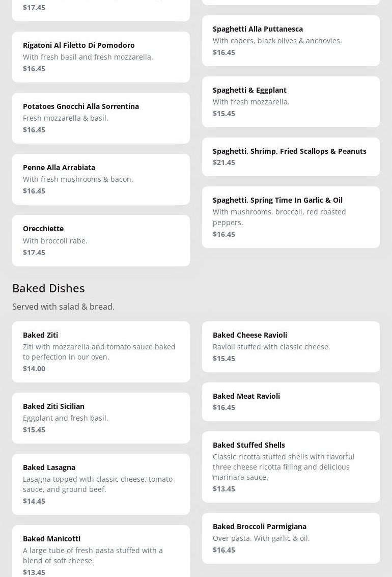Click the Baked Stuffed Shells description text
Viewport: 392px width, 577px height.
click(x=284, y=467)
